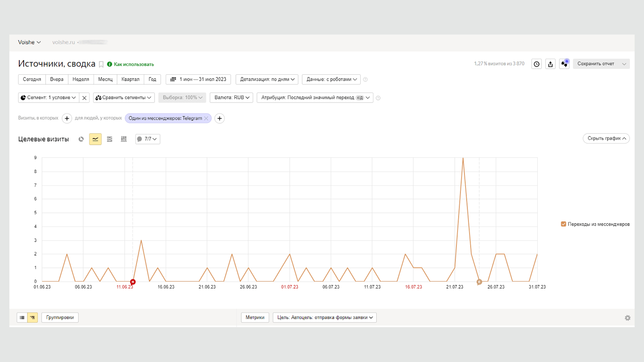The width and height of the screenshot is (644, 362).
Task: Click the Группировки button
Action: tap(60, 318)
